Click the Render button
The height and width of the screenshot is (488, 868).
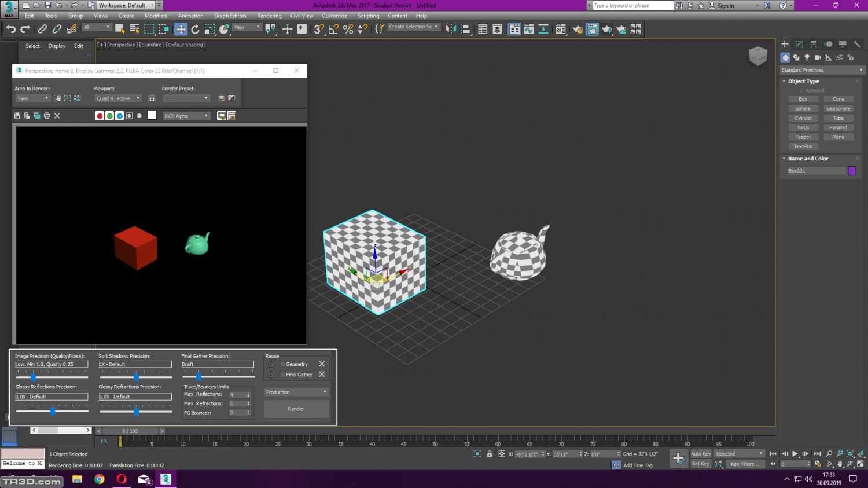click(296, 409)
